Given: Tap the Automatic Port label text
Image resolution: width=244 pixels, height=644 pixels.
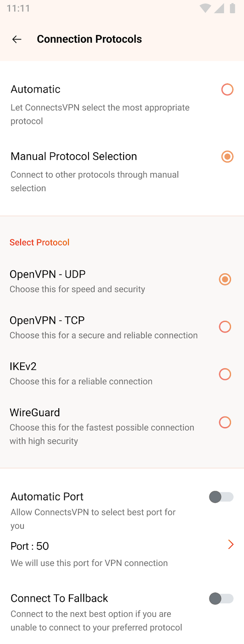Looking at the screenshot, I should [x=47, y=497].
